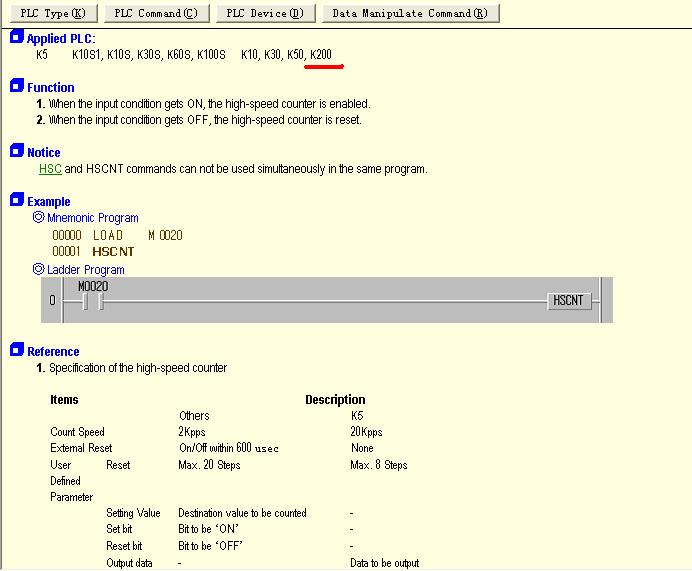
Task: Click the Description column header
Action: [x=335, y=400]
